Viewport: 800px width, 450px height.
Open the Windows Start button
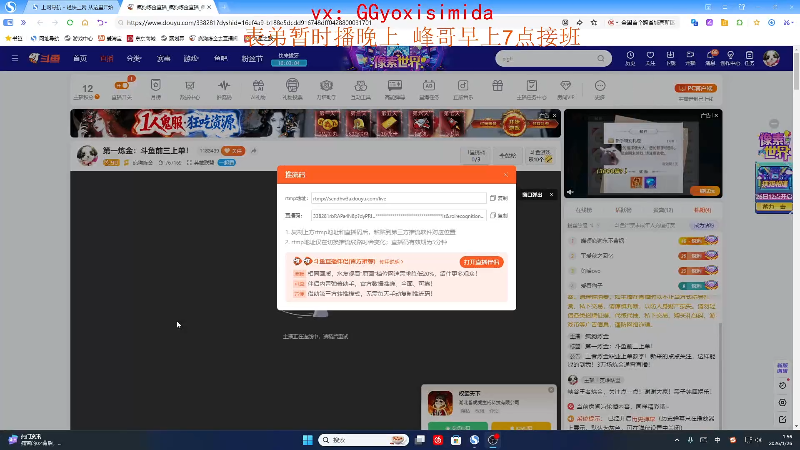[308, 440]
